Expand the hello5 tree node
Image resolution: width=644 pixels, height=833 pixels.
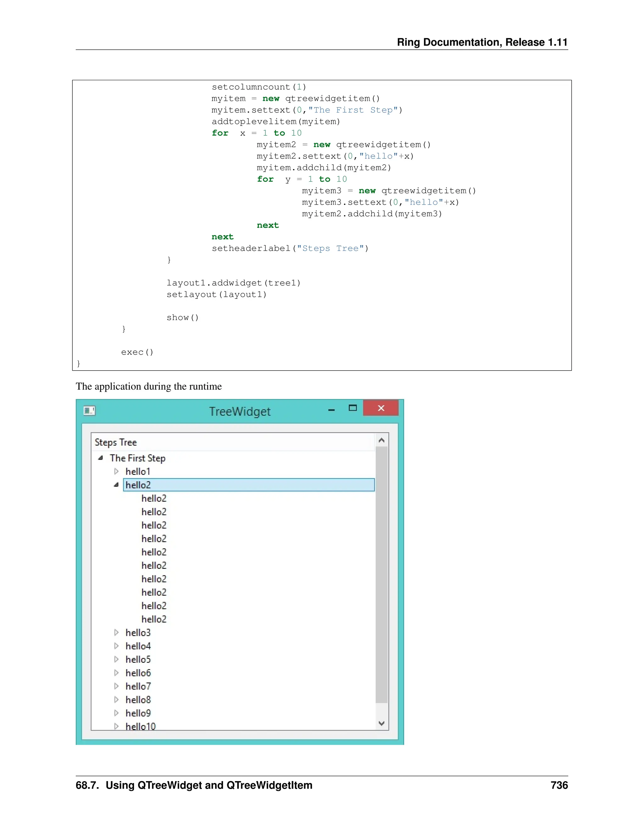(116, 659)
